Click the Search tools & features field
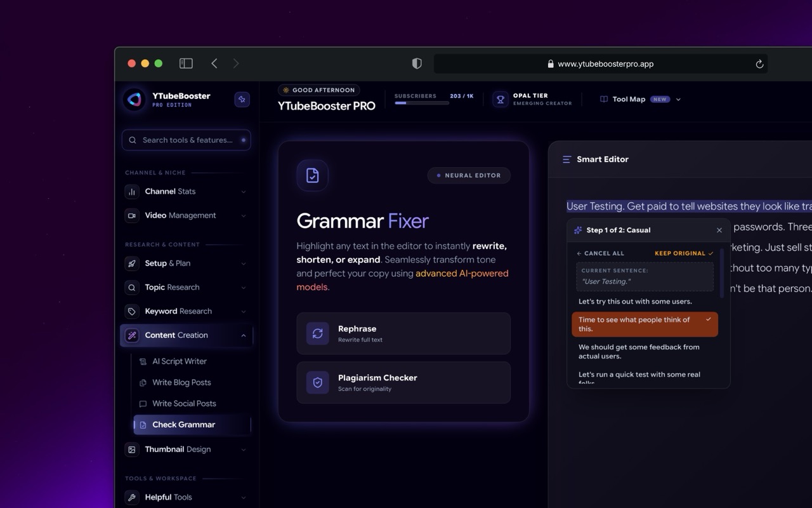Viewport: 812px width, 508px height. 187,140
